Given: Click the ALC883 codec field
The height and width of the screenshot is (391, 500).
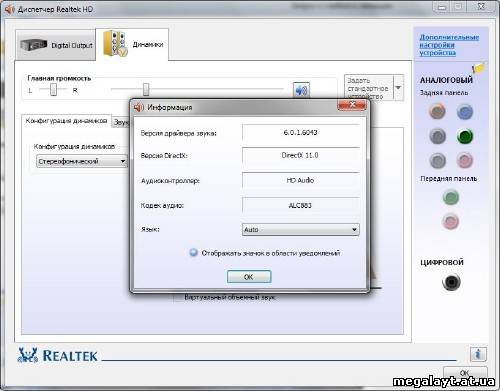Looking at the screenshot, I should [x=300, y=205].
